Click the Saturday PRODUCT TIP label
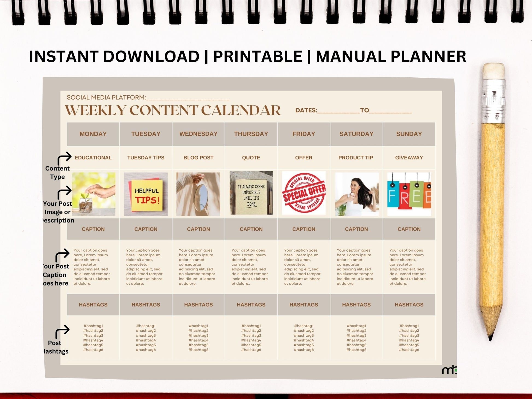532x399 pixels. [356, 158]
